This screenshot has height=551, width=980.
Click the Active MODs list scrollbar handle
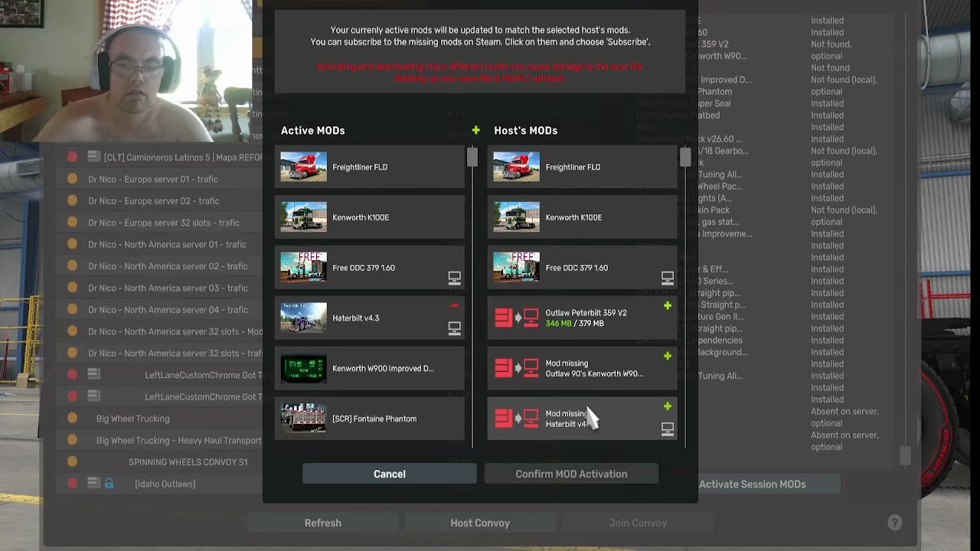[472, 157]
